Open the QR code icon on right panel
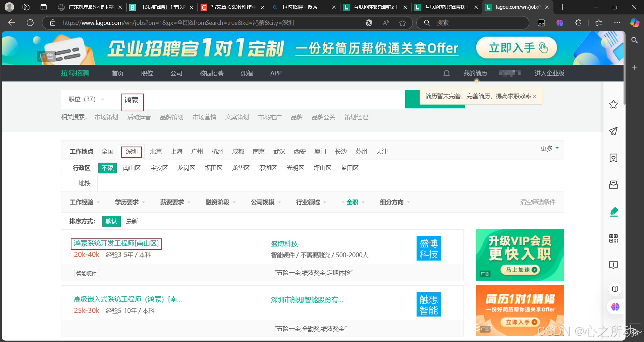Image resolution: width=644 pixels, height=342 pixels. pyautogui.click(x=613, y=238)
